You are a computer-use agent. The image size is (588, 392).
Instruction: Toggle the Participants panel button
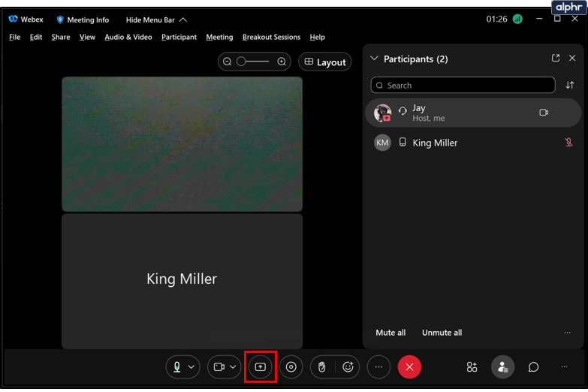click(502, 366)
